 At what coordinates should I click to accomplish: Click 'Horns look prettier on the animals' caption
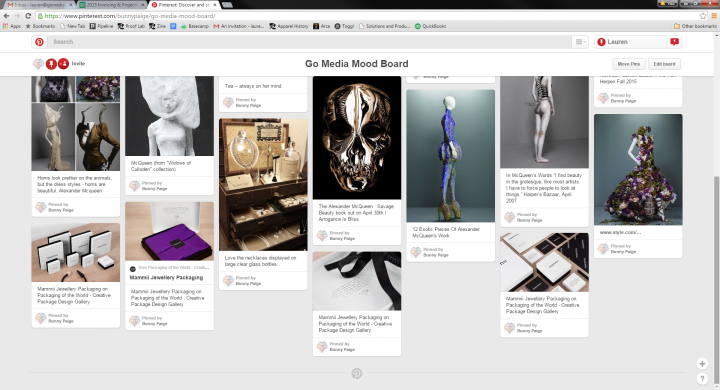[74, 184]
